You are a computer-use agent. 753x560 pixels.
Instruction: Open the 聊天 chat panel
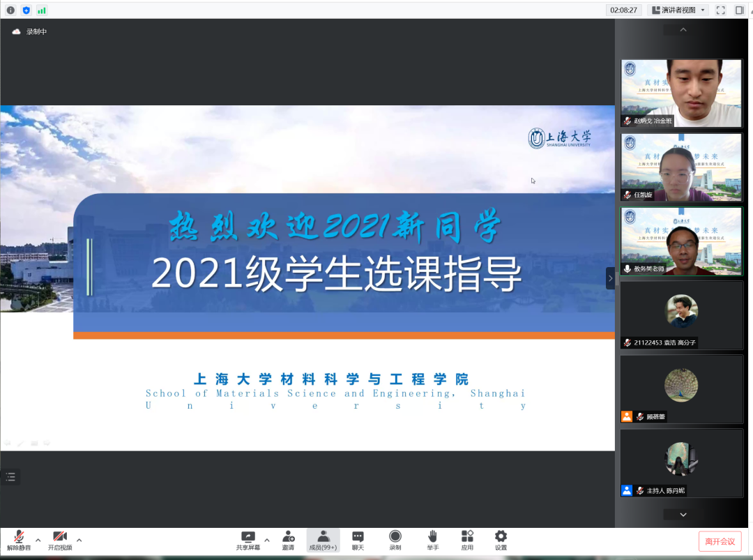click(x=358, y=540)
